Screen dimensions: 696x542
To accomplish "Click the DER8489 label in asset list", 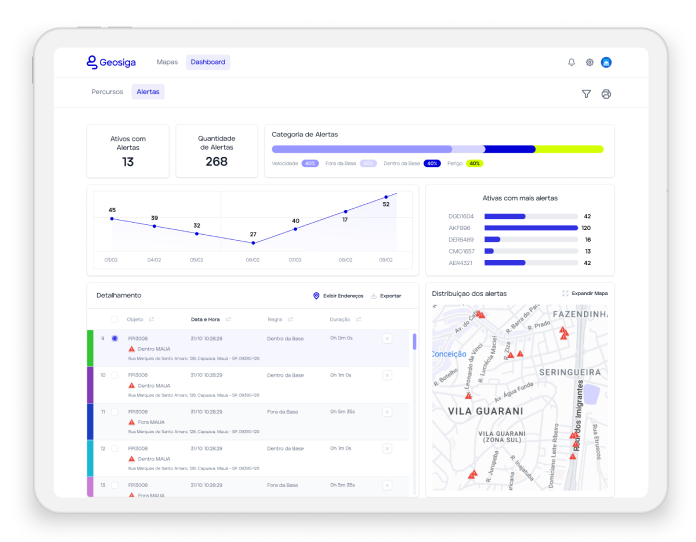I will pyautogui.click(x=461, y=239).
